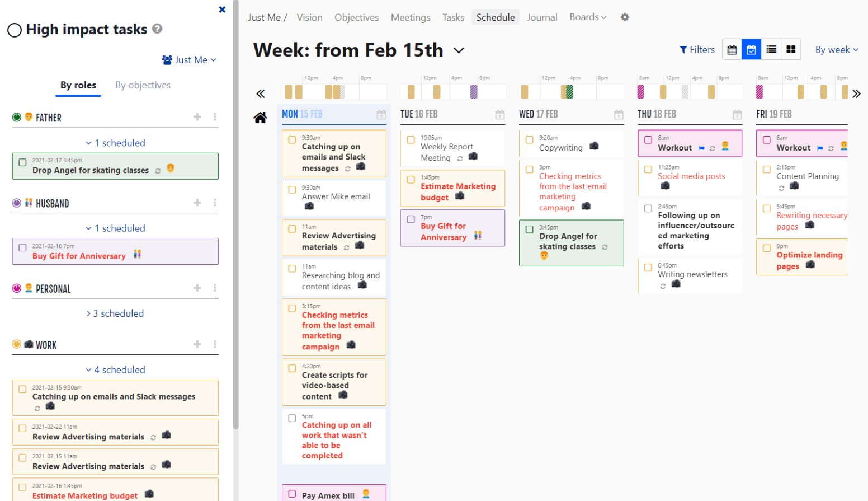Viewport: 868px width, 501px height.
Task: Click the plus icon next to FATHER role
Action: click(197, 117)
